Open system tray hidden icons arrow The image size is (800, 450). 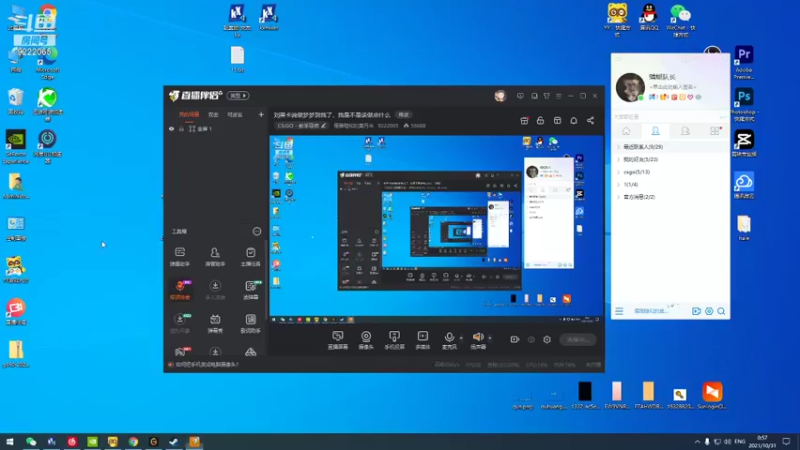coord(697,442)
